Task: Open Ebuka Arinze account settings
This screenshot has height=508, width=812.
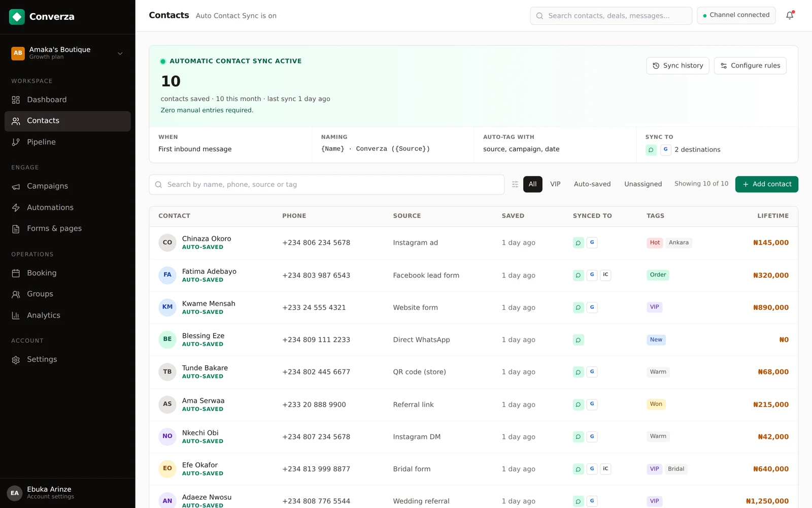Action: (x=67, y=493)
